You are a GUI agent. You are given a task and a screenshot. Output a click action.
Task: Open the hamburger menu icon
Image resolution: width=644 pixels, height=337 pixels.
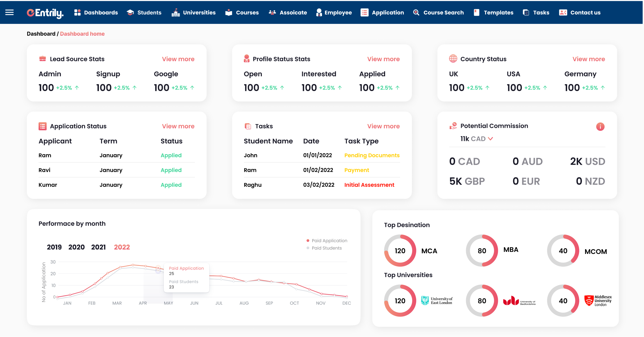pyautogui.click(x=10, y=12)
